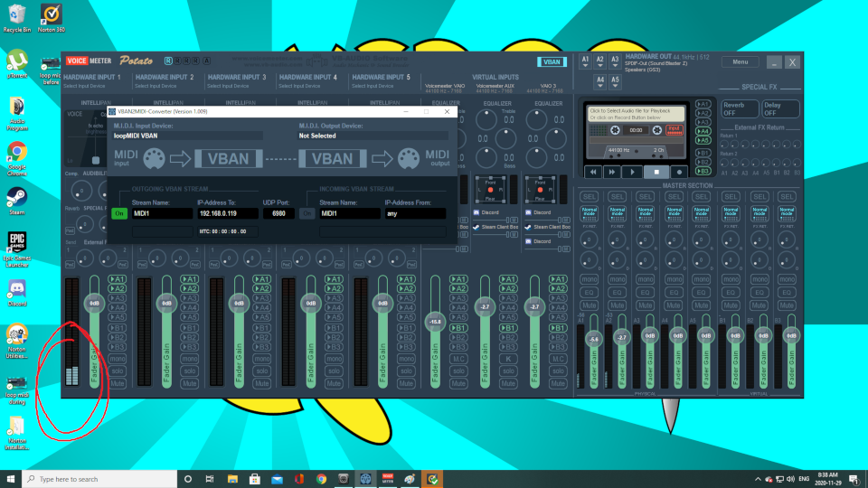Click the MIDI output connector icon in VBAN2MIDI
Viewport: 868px width, 488px height.
[x=409, y=159]
